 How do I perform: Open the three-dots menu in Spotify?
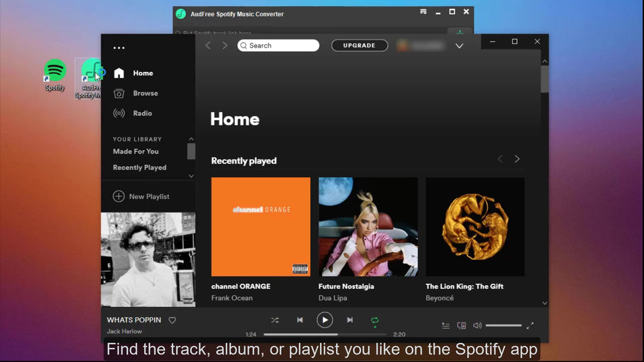click(119, 48)
